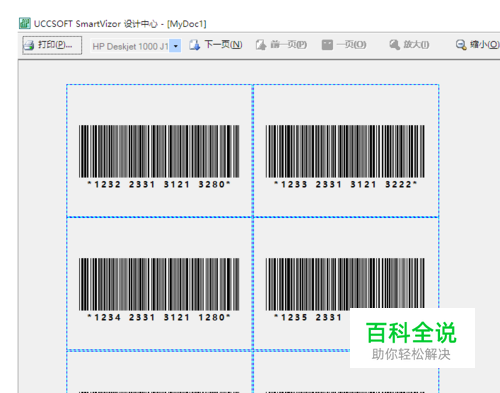
Task: Click the text *1235 2331 under barcode
Action: click(308, 317)
